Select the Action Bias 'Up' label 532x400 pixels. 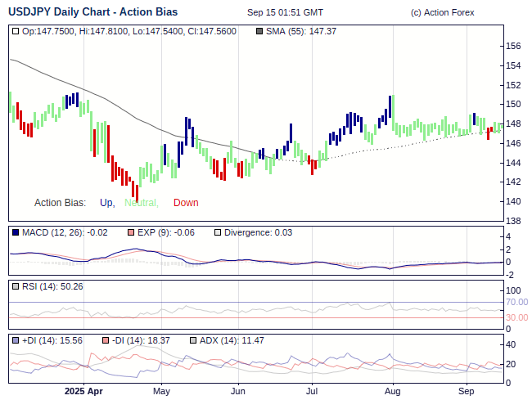click(106, 203)
